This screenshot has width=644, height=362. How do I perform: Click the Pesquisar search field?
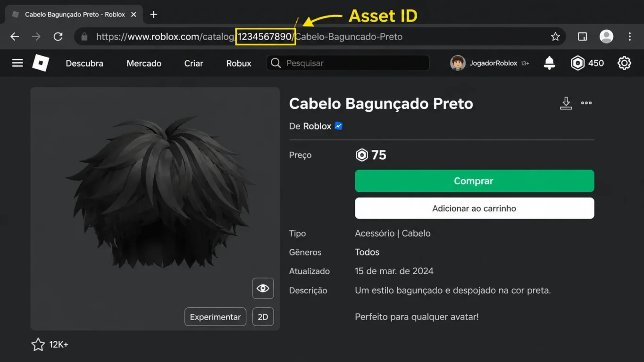click(348, 63)
